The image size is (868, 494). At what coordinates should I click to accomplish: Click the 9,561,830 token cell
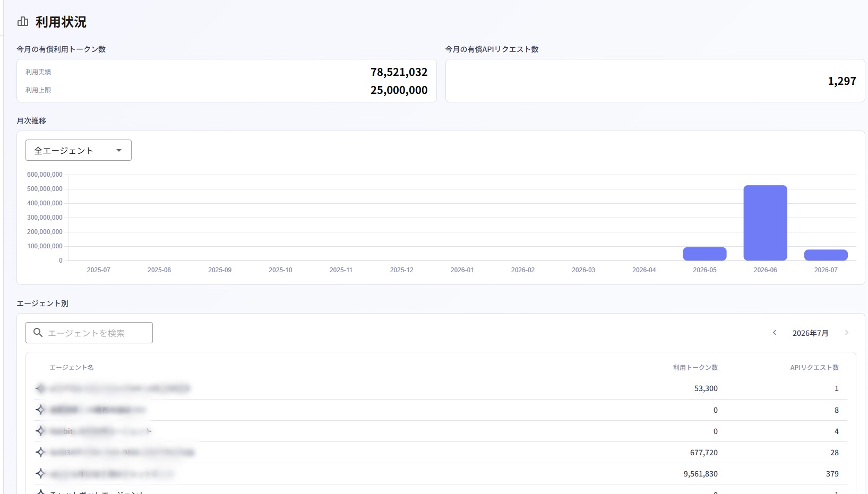click(700, 474)
